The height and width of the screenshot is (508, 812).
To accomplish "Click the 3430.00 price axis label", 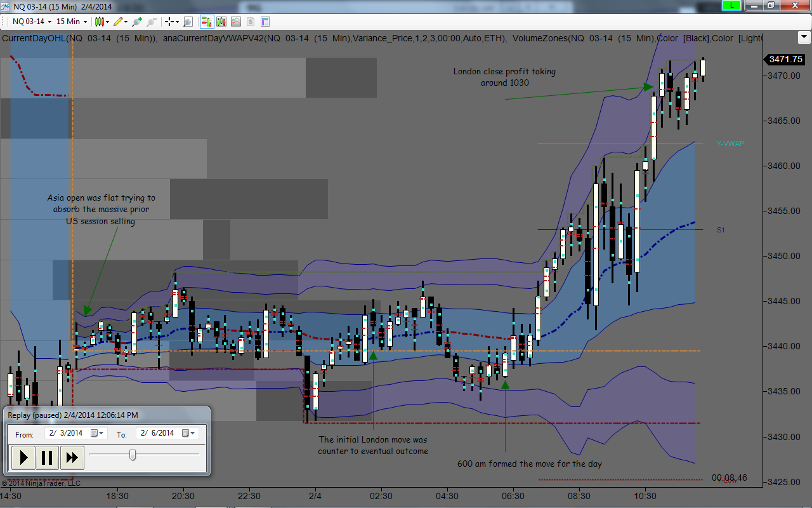I will [785, 437].
